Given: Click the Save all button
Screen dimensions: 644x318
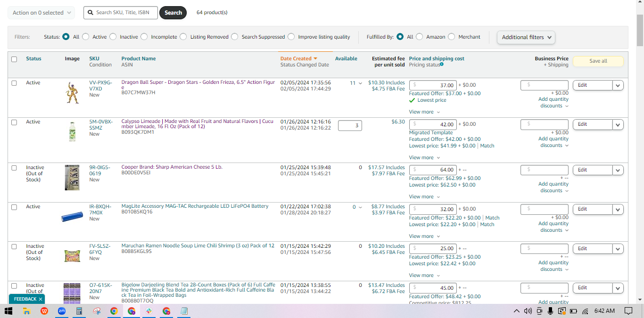Looking at the screenshot, I should [x=598, y=61].
